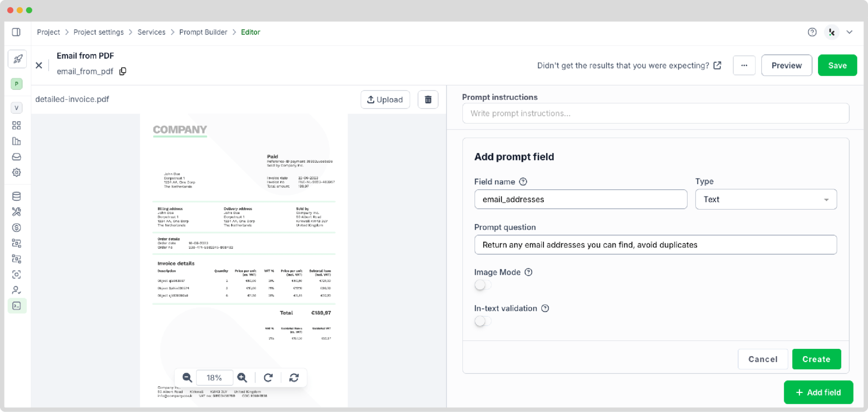
Task: Rotate the PDF preview clockwise
Action: point(268,377)
